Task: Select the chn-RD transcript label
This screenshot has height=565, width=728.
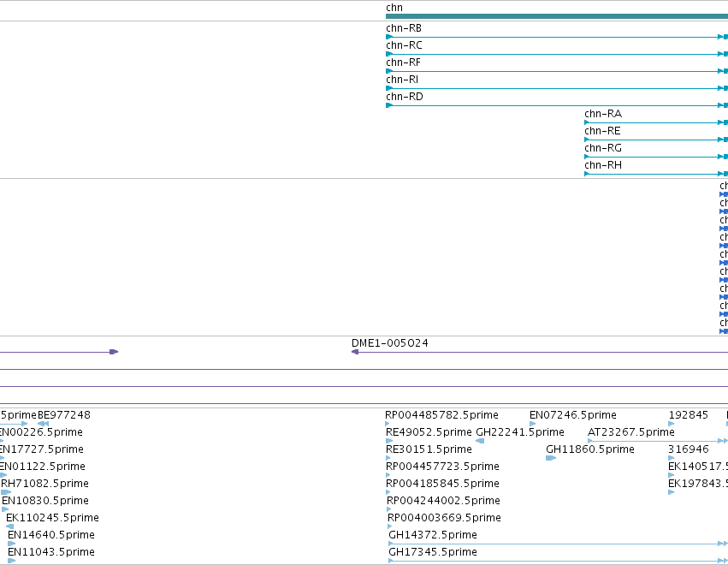Action: point(405,97)
